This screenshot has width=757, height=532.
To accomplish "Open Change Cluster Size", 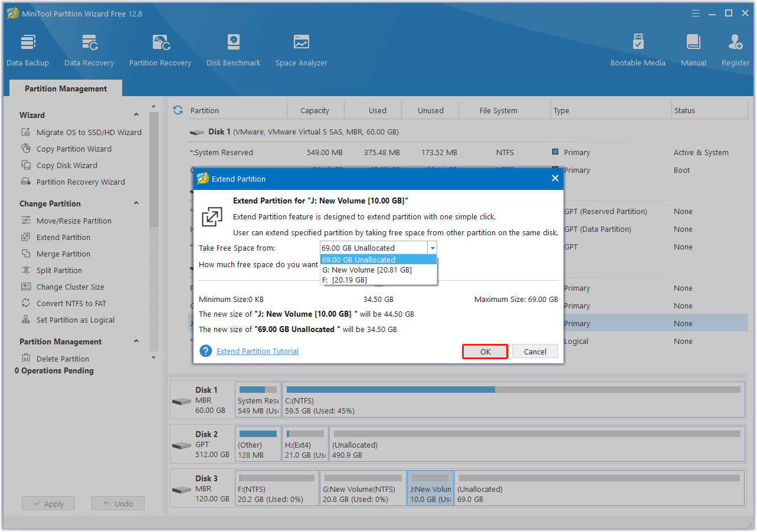I will (63, 287).
